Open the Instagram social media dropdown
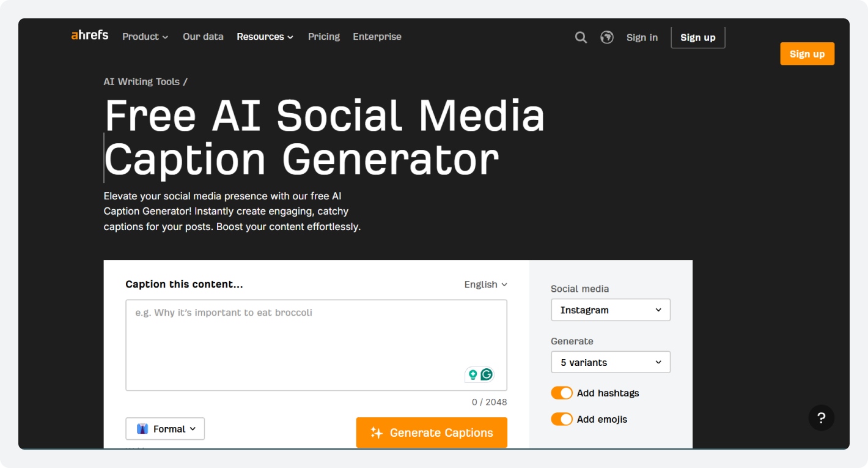Screen dimensions: 868x468 click(x=611, y=310)
